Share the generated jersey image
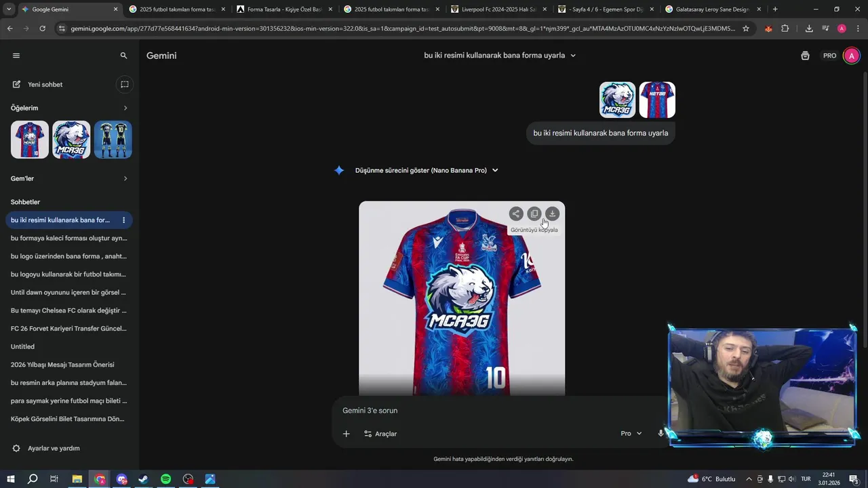Viewport: 868px width, 488px height. [x=516, y=213]
